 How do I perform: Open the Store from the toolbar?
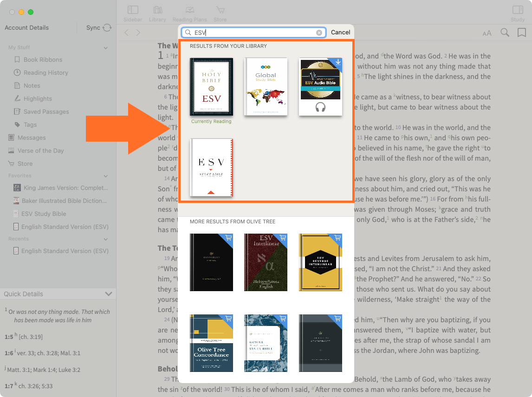220,14
